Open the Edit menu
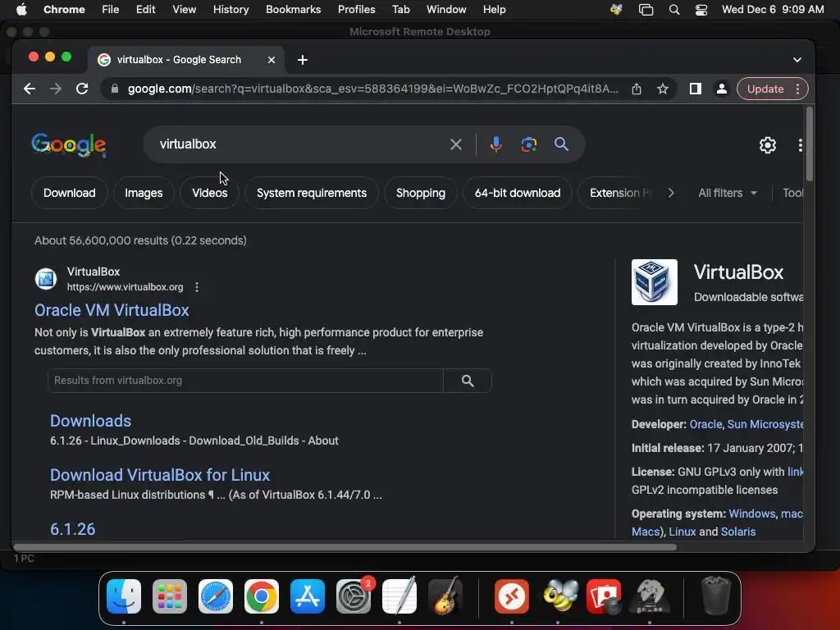 coord(145,10)
